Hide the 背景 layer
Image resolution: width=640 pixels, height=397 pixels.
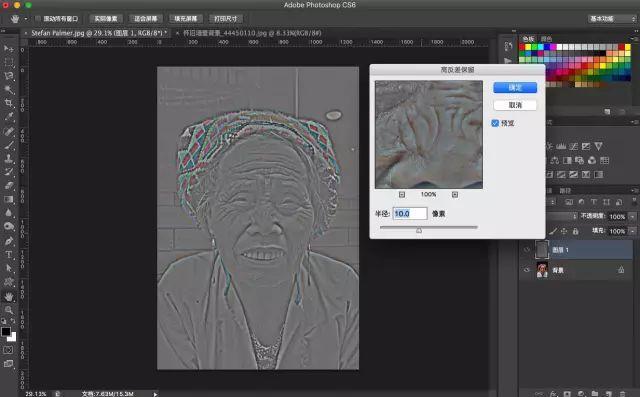pyautogui.click(x=527, y=270)
